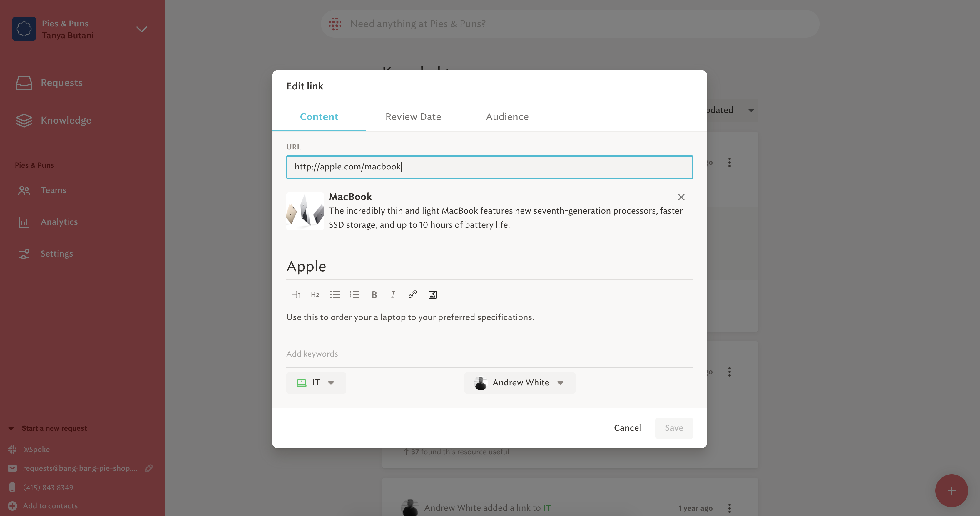Click the Cancel button

pos(627,428)
